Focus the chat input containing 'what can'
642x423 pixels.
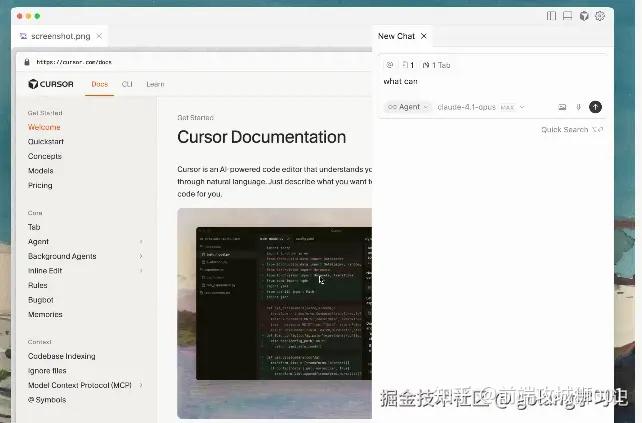click(x=493, y=81)
